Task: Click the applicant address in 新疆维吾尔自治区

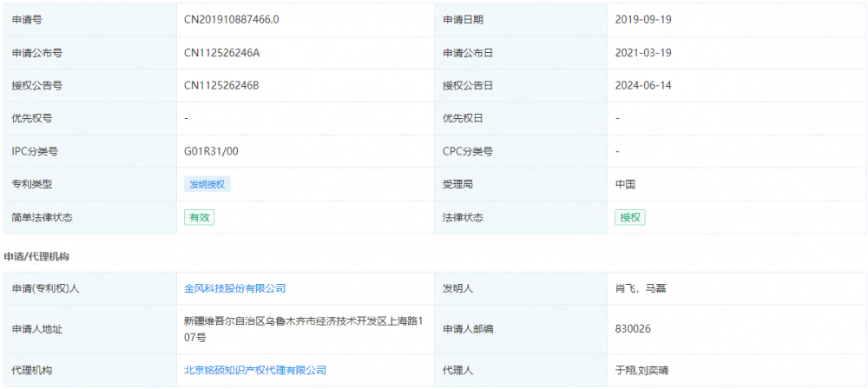Action: point(302,328)
